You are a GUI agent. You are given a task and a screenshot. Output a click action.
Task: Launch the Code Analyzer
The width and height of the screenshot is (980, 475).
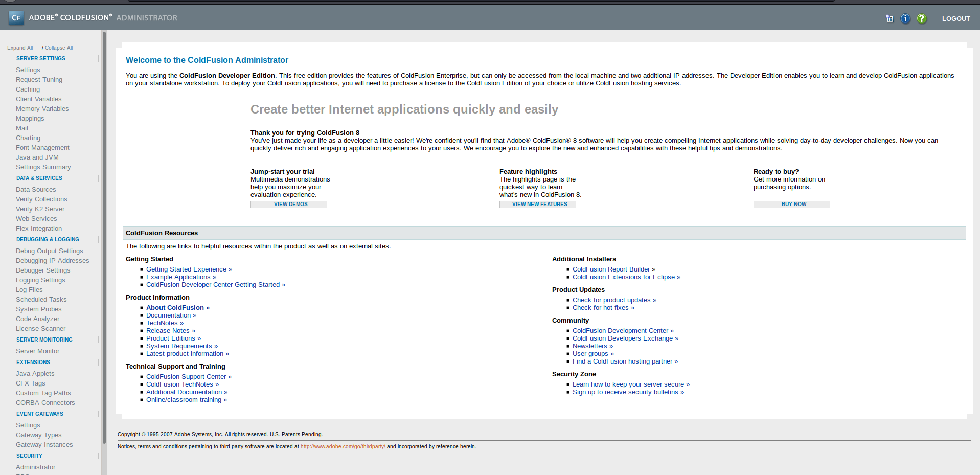tap(37, 319)
